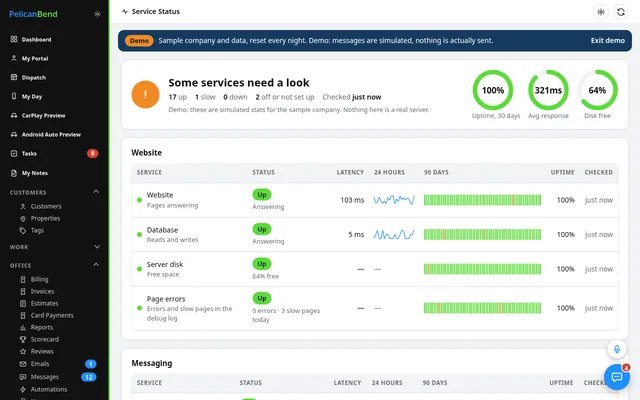Click the Card Payments icon
Screen dimensions: 640x400
[x=23, y=315]
